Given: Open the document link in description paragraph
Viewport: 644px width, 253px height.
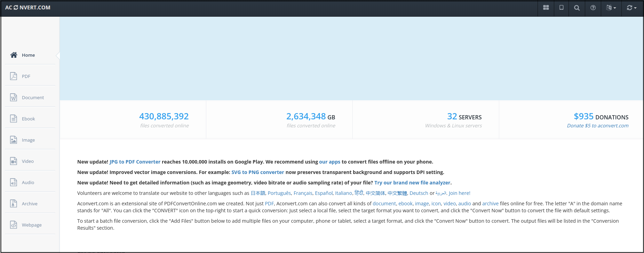Looking at the screenshot, I should [x=384, y=204].
